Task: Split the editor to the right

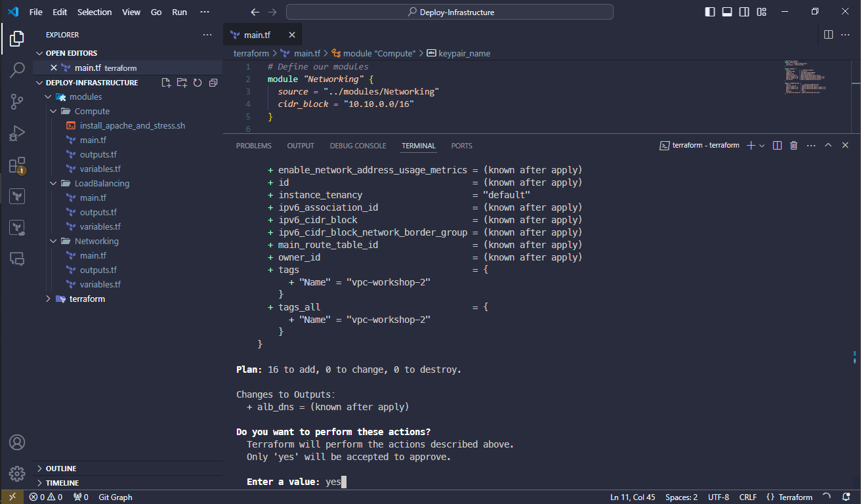Action: pyautogui.click(x=828, y=35)
